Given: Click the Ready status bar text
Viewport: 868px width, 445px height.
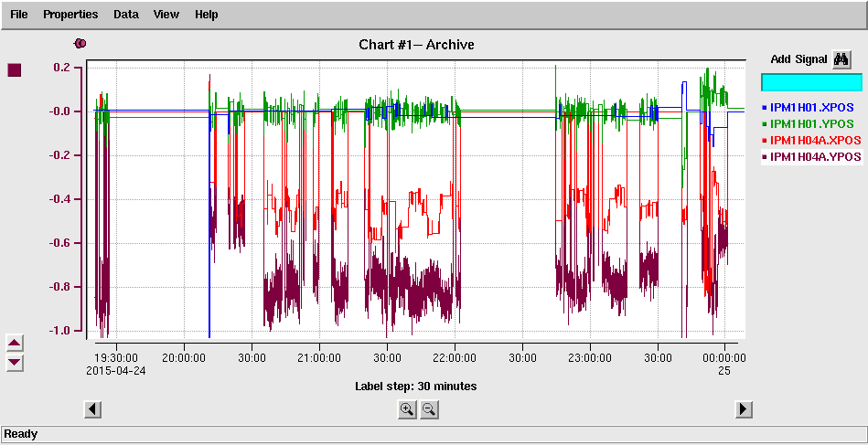Looking at the screenshot, I should pyautogui.click(x=21, y=434).
